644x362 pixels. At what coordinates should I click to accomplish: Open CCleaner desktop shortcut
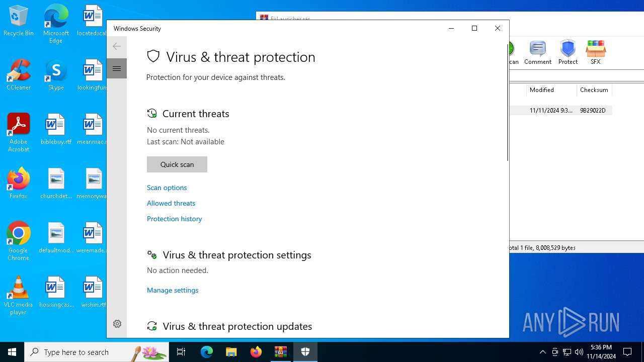tap(19, 75)
